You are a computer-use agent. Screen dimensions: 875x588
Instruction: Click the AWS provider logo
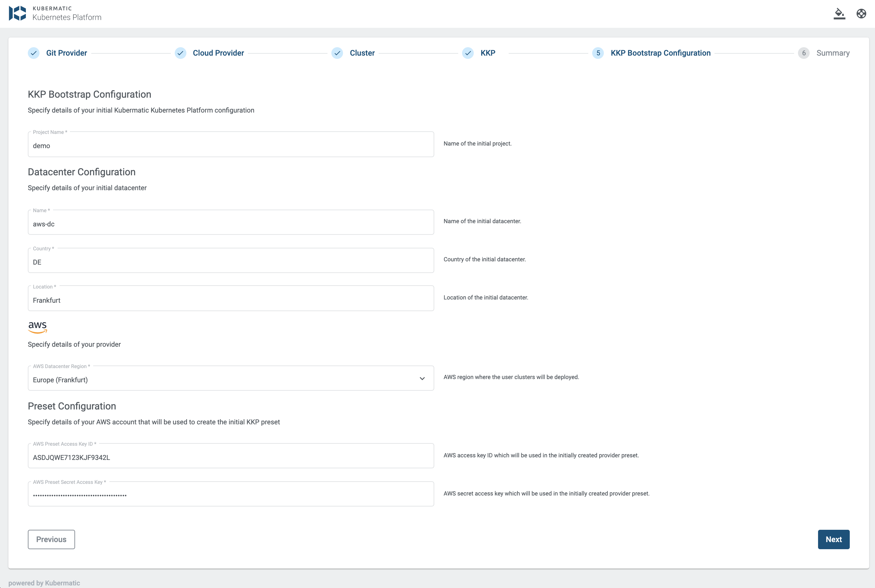coord(38,327)
